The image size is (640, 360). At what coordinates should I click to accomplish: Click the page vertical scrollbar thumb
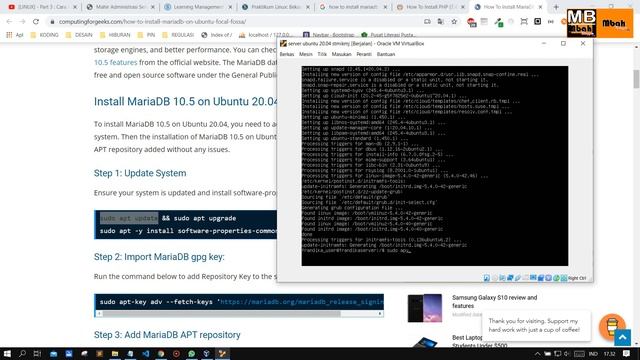(x=636, y=79)
